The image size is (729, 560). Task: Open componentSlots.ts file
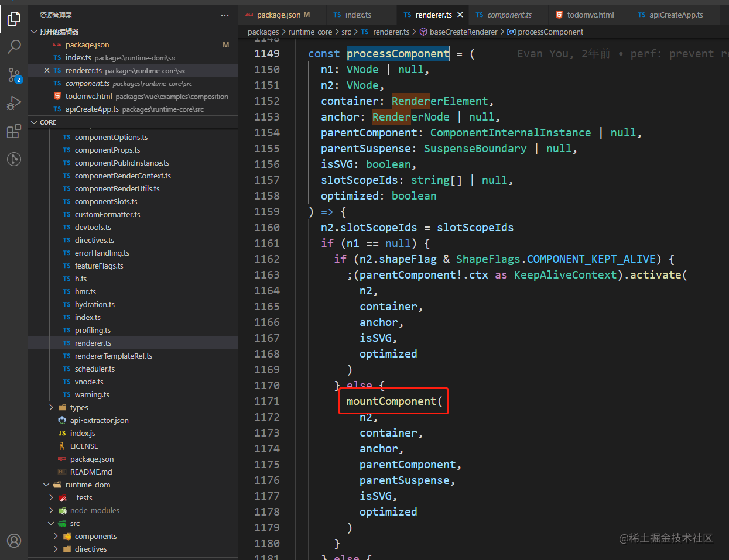pos(106,201)
